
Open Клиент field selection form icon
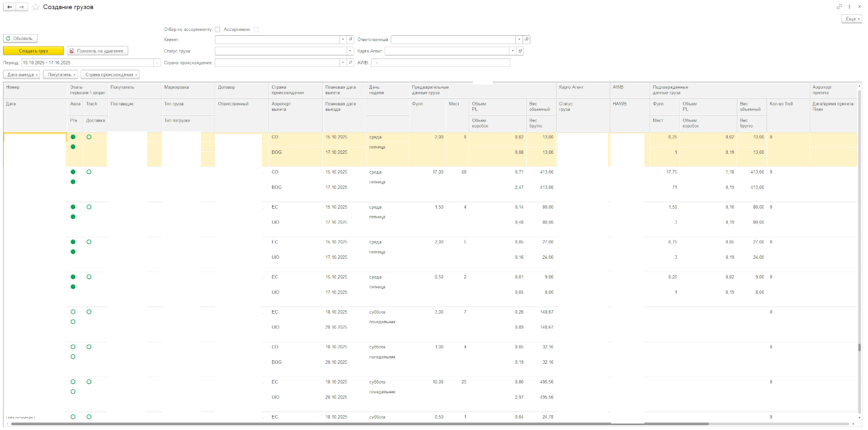click(x=351, y=39)
